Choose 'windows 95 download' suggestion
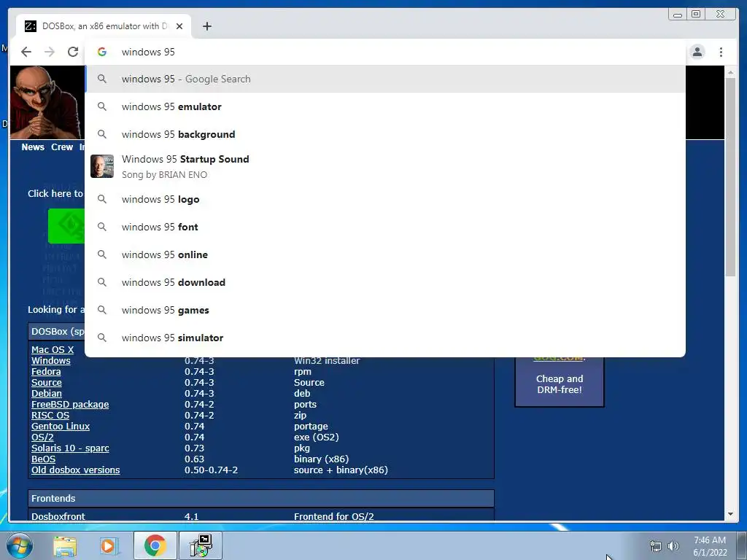The image size is (747, 560). click(x=385, y=282)
